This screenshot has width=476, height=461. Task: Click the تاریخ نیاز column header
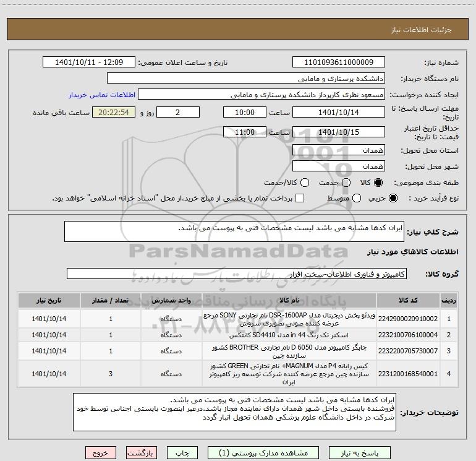point(49,300)
